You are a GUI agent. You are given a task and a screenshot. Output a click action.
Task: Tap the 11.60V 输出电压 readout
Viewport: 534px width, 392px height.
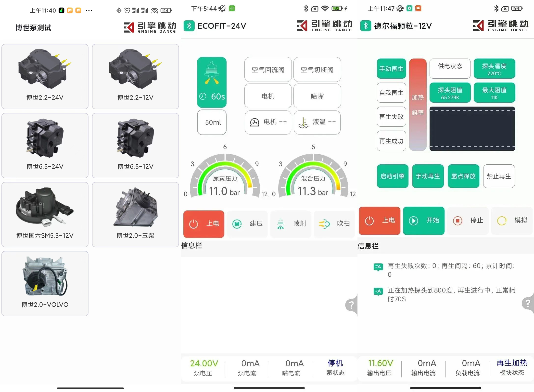[380, 367]
